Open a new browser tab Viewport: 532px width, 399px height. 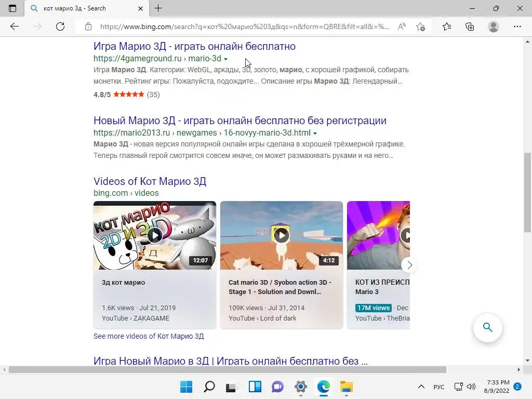[158, 8]
